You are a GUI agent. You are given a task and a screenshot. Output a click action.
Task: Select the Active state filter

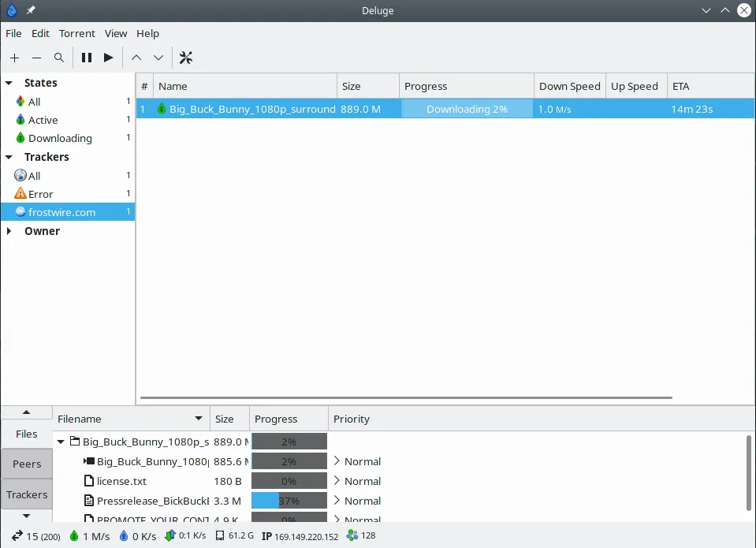coord(68,120)
